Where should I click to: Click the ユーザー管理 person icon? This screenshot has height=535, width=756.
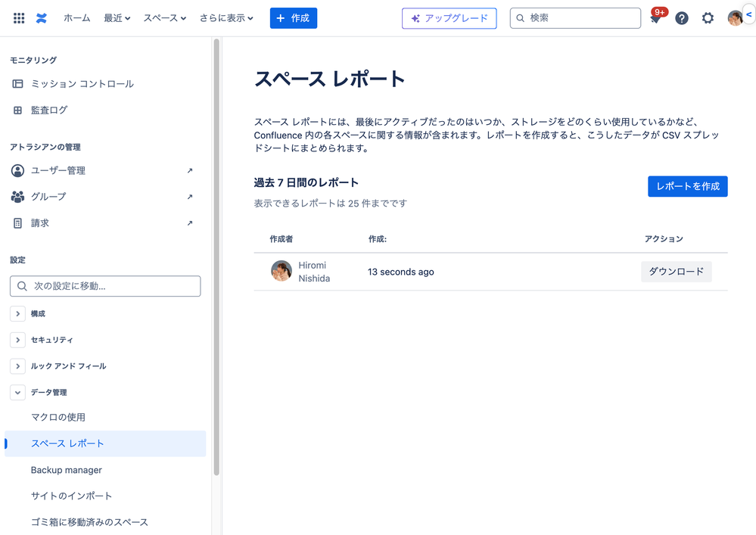coord(18,170)
